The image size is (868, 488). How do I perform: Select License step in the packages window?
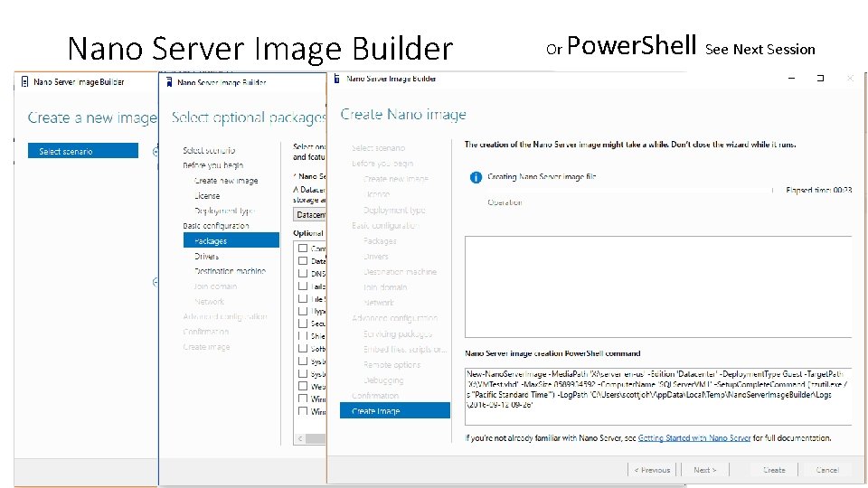click(207, 196)
